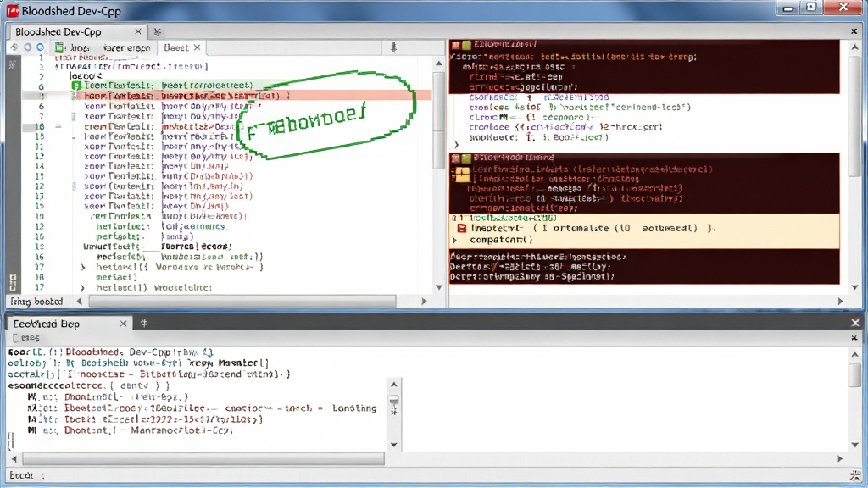Click the marker icon on red highlighted line
This screenshot has width=868, height=488.
click(x=76, y=97)
